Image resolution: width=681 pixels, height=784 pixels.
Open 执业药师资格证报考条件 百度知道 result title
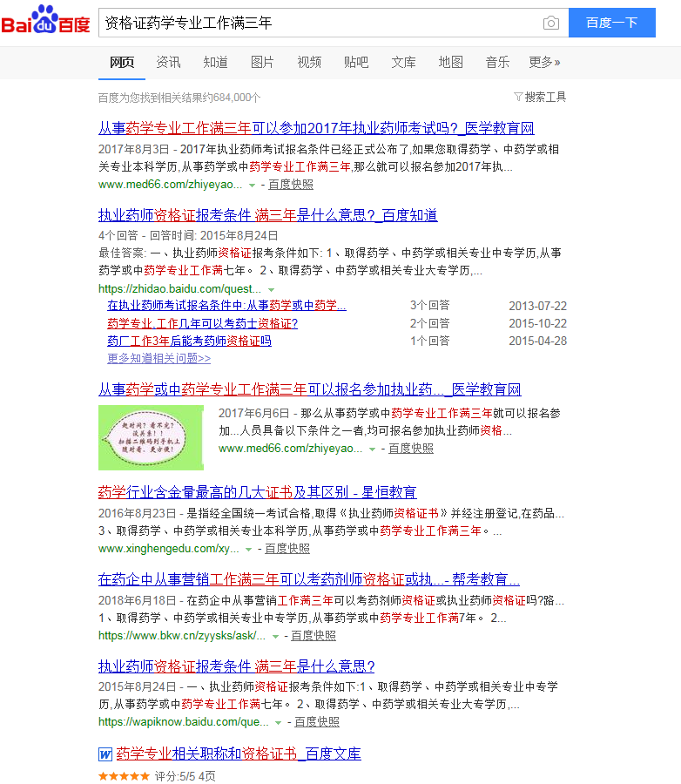pyautogui.click(x=268, y=215)
